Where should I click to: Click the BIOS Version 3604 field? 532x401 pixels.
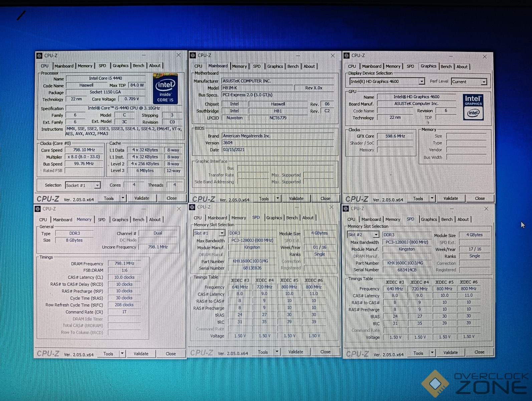coord(278,143)
